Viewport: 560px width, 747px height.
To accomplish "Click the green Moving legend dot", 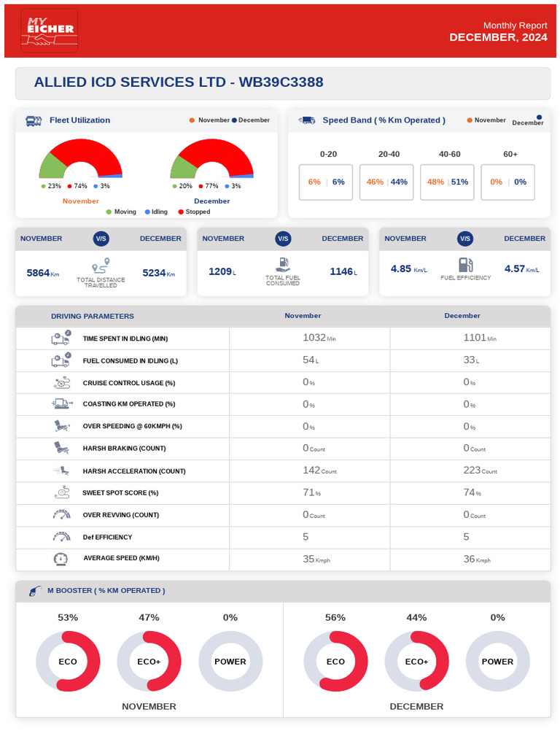I will (109, 212).
